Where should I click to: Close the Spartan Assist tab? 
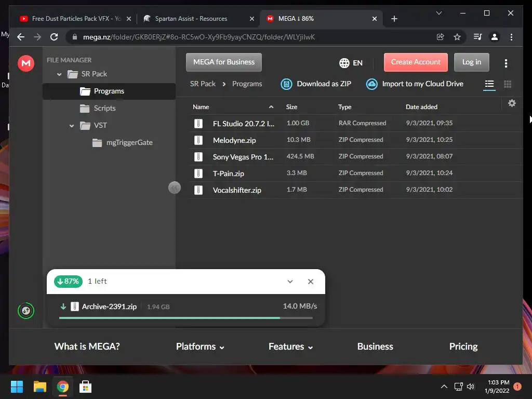click(252, 19)
